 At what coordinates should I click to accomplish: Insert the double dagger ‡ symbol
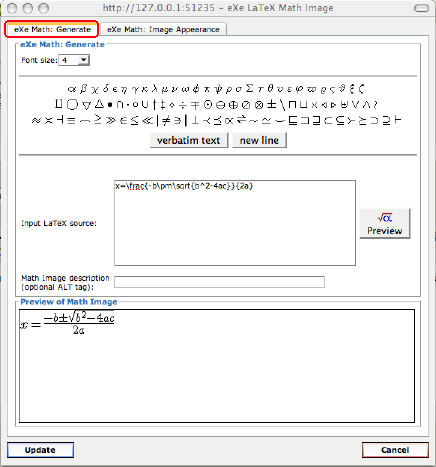[162, 105]
